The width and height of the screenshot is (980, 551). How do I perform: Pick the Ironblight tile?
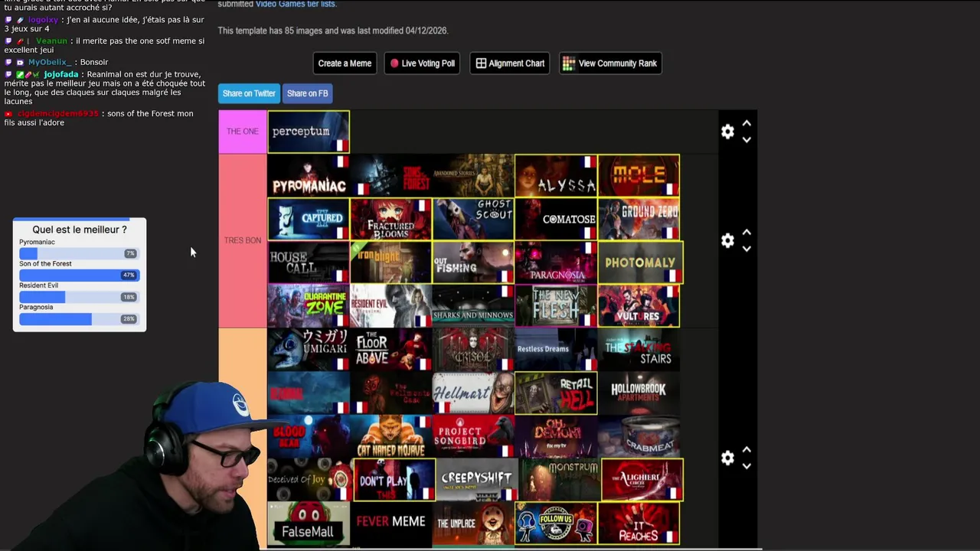tap(391, 262)
